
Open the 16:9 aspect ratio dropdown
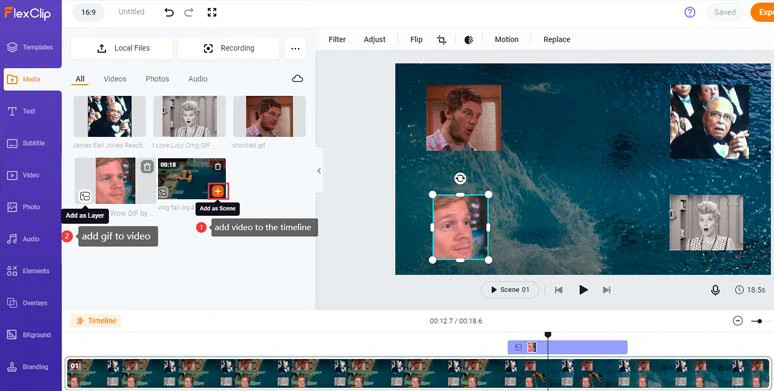(88, 12)
